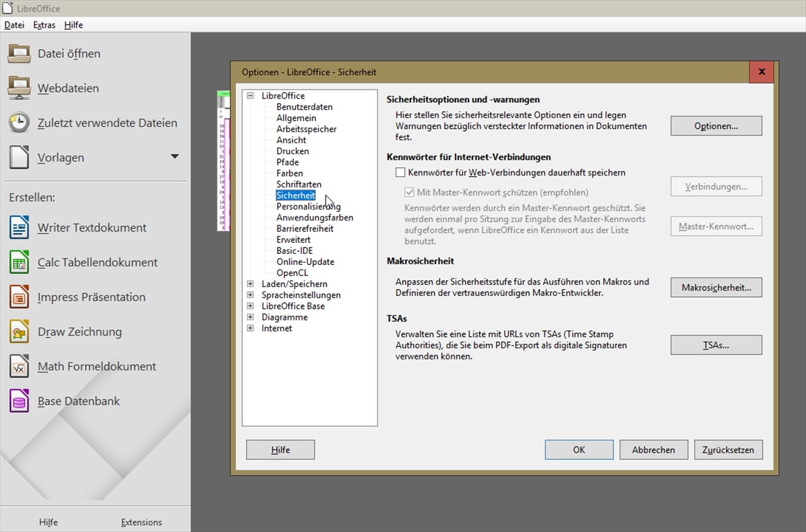Select Sicherheit in the options tree
Image resolution: width=806 pixels, height=532 pixels.
pyautogui.click(x=296, y=195)
